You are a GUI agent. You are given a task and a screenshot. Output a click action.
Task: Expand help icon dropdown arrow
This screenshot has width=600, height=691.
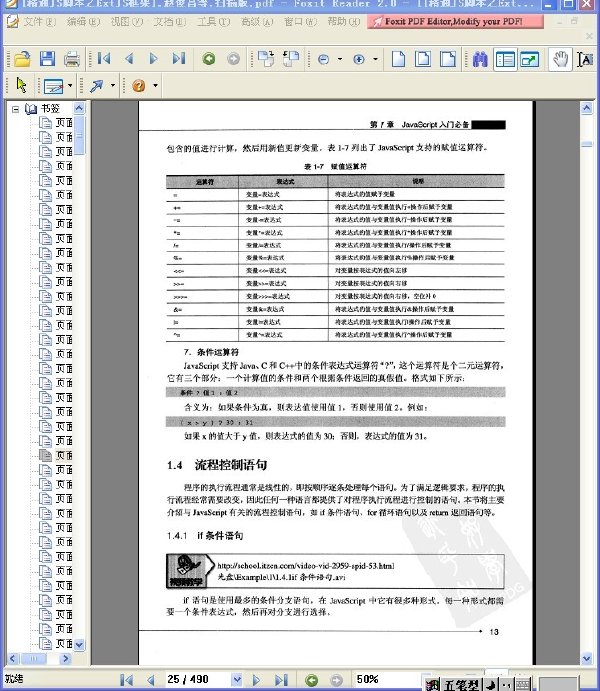tap(155, 85)
